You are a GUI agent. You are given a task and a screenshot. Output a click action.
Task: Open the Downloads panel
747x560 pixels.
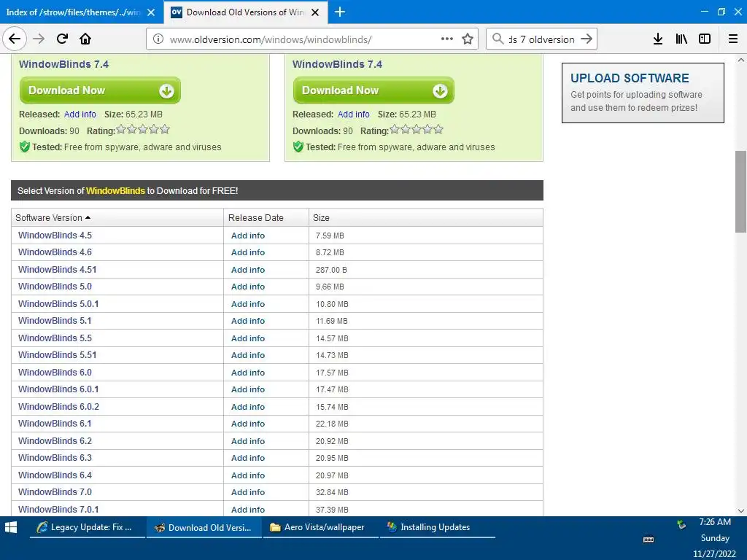[658, 39]
